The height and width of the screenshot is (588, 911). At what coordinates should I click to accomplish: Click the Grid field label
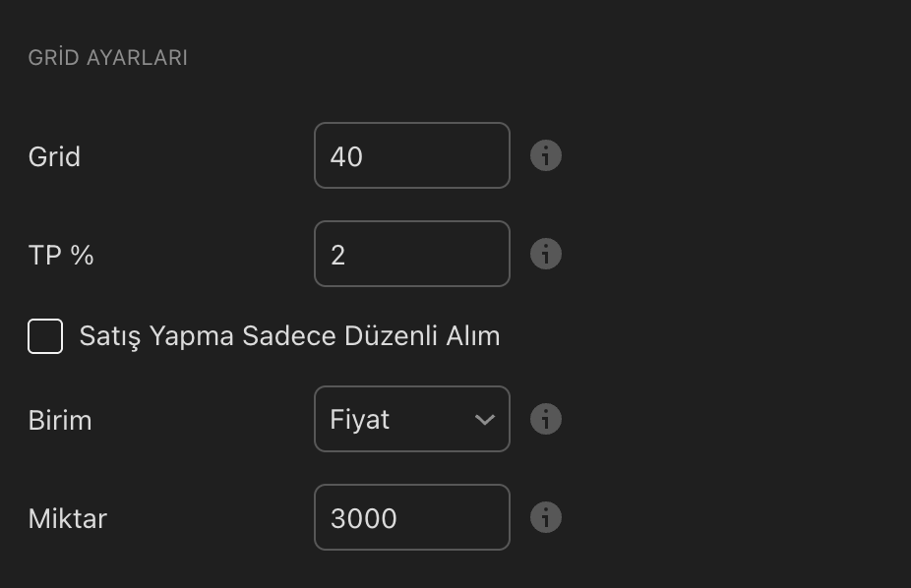tap(54, 156)
